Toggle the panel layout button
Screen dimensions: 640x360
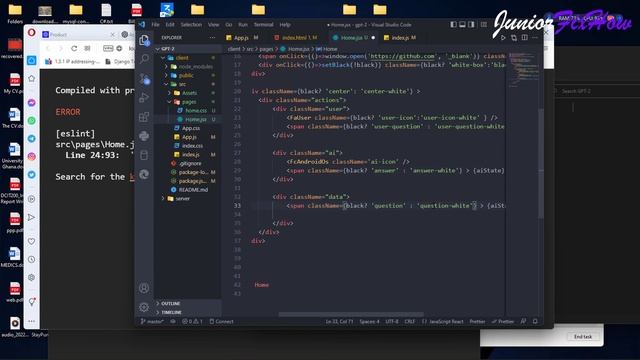pyautogui.click(x=462, y=24)
